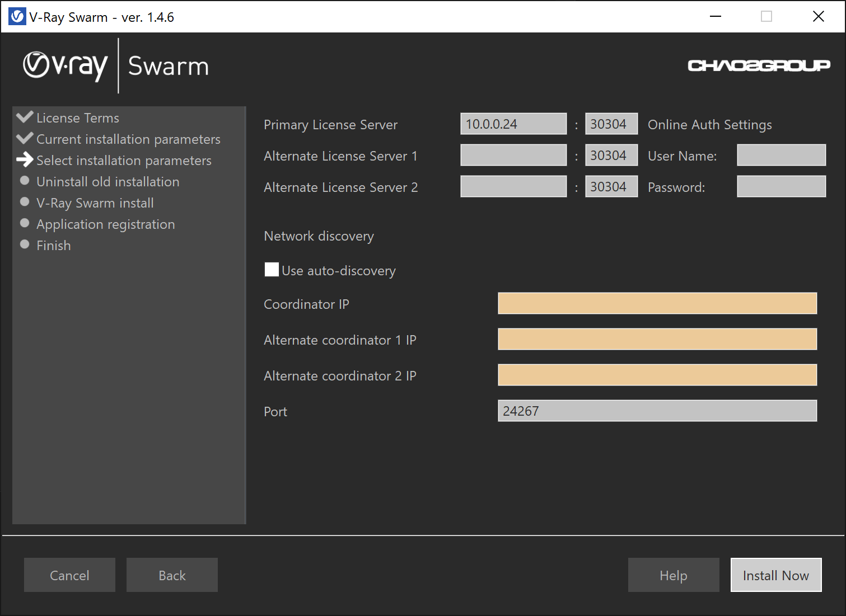Select Current installation parameters step
The width and height of the screenshot is (846, 616).
pyautogui.click(x=128, y=139)
